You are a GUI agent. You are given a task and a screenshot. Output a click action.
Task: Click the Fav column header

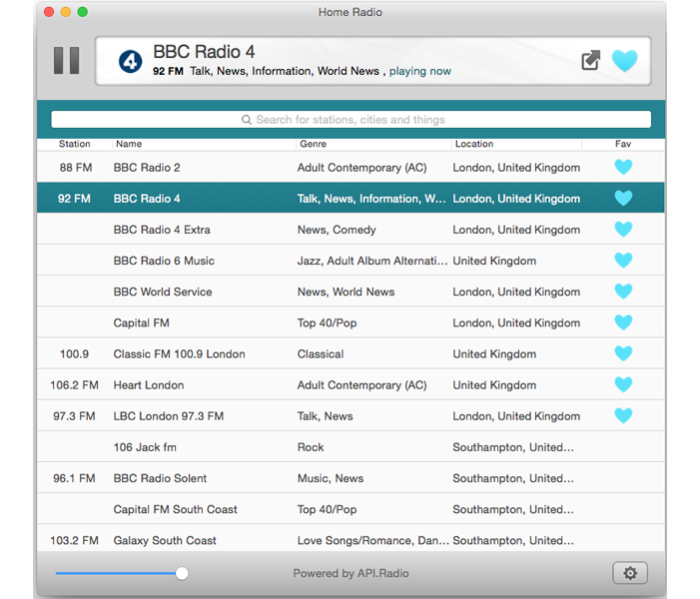[623, 144]
